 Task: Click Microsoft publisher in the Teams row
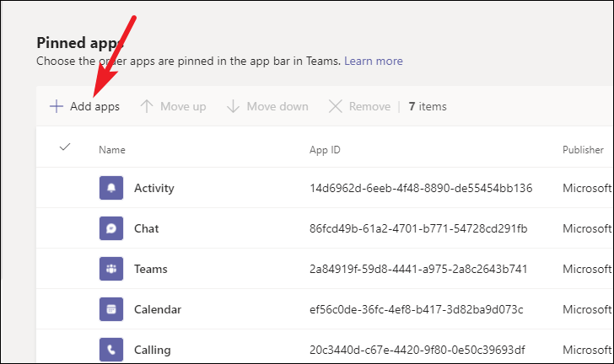587,269
